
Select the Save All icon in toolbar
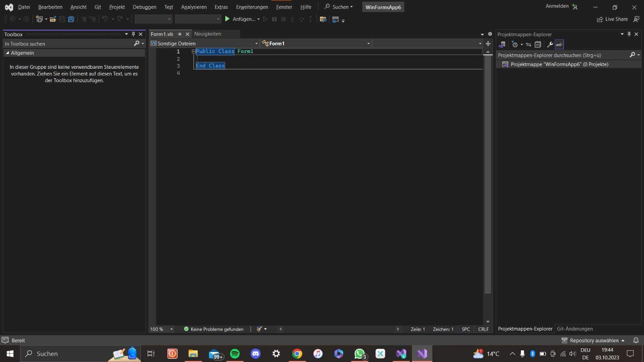click(x=71, y=19)
